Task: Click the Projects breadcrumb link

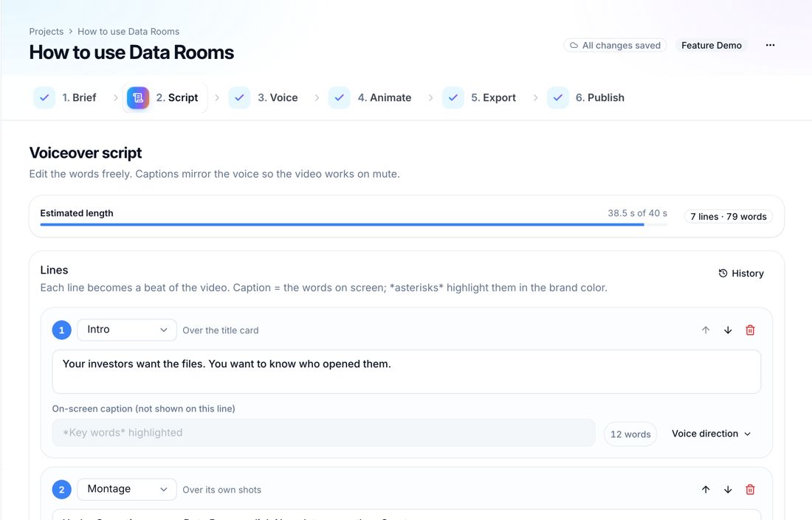Action: (46, 32)
